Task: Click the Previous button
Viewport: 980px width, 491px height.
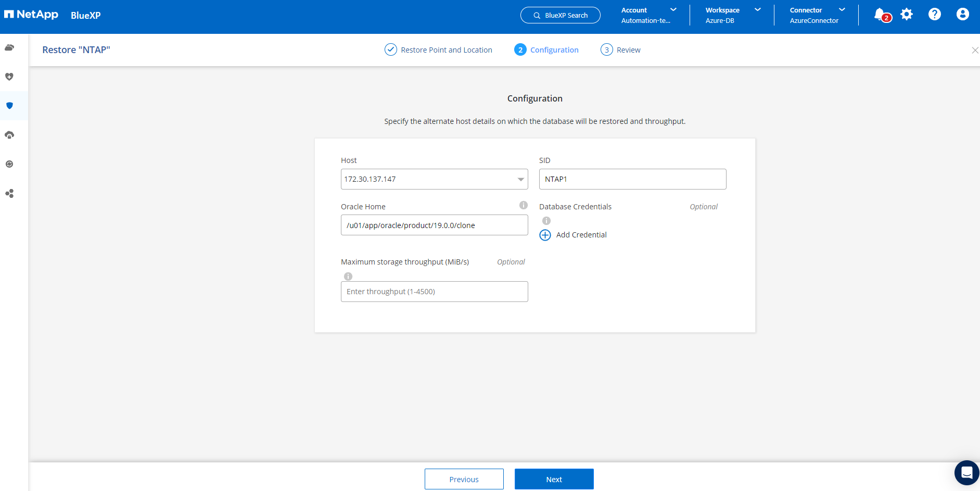Action: click(464, 479)
